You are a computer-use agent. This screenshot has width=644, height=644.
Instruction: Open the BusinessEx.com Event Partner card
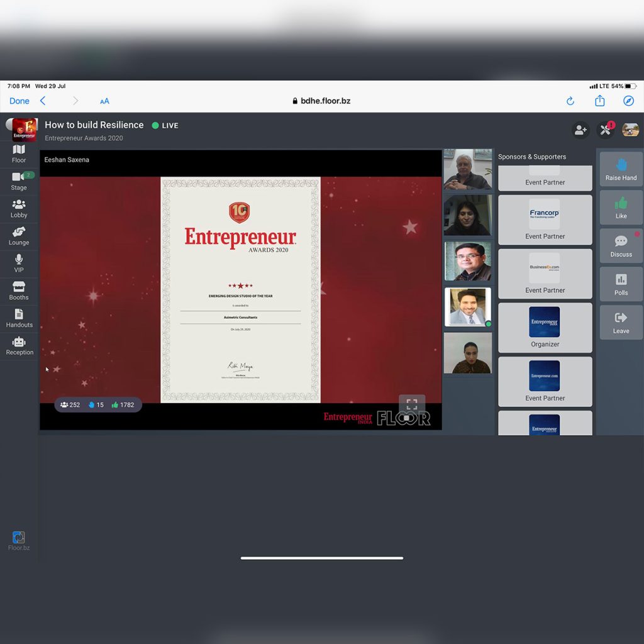click(x=545, y=274)
